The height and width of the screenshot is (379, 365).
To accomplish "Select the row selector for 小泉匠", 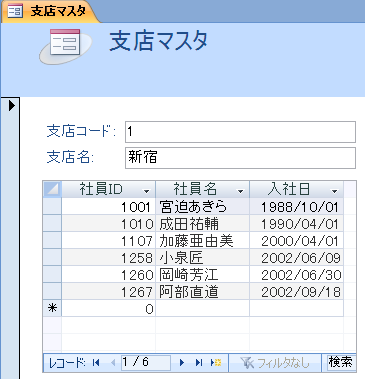I will pyautogui.click(x=52, y=258).
